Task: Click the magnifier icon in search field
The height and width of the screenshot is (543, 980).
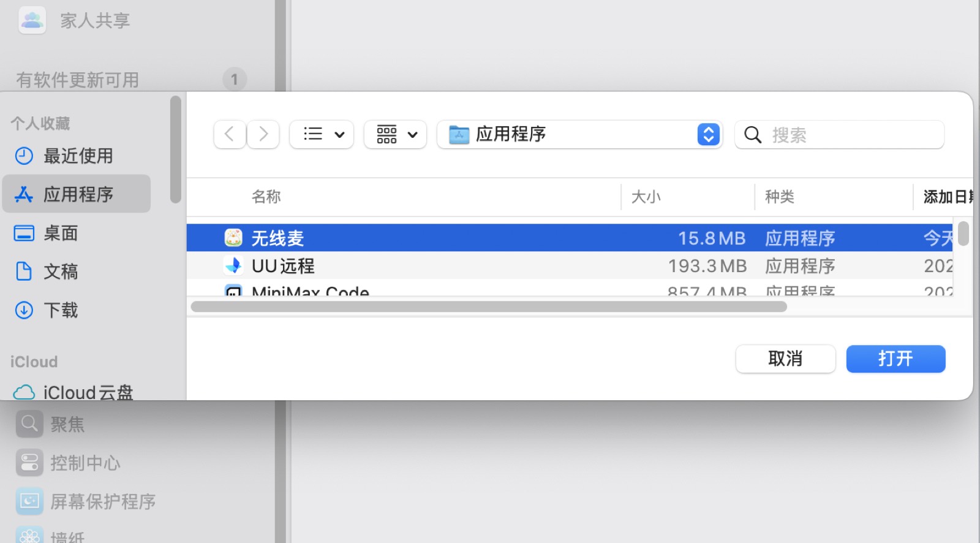Action: [753, 135]
